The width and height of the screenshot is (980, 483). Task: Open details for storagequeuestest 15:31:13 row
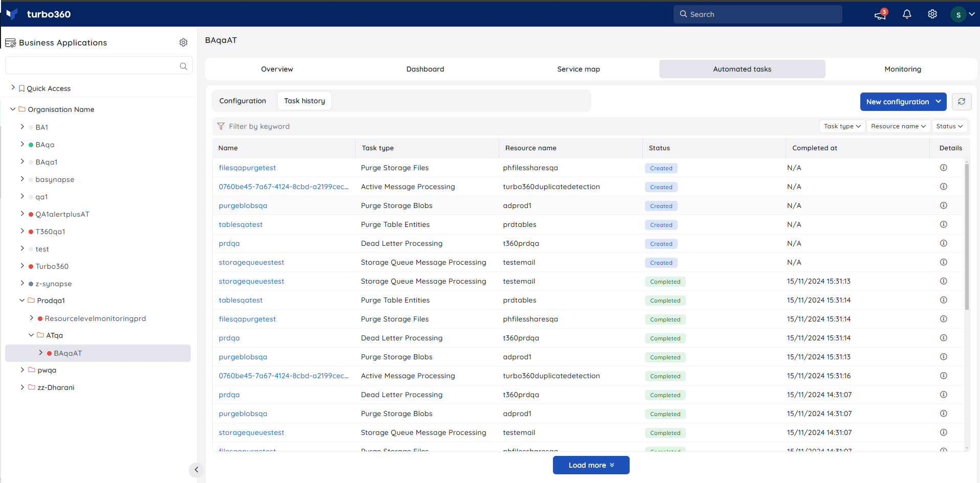[x=944, y=281]
